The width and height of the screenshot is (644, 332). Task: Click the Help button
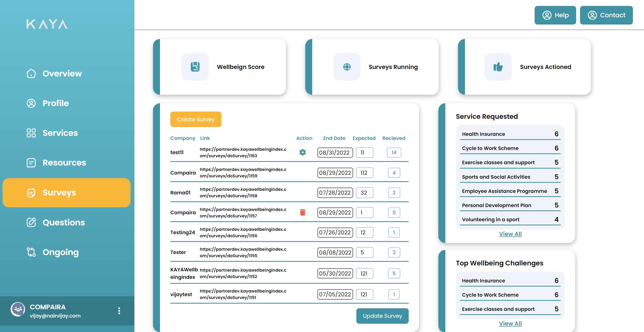click(555, 15)
